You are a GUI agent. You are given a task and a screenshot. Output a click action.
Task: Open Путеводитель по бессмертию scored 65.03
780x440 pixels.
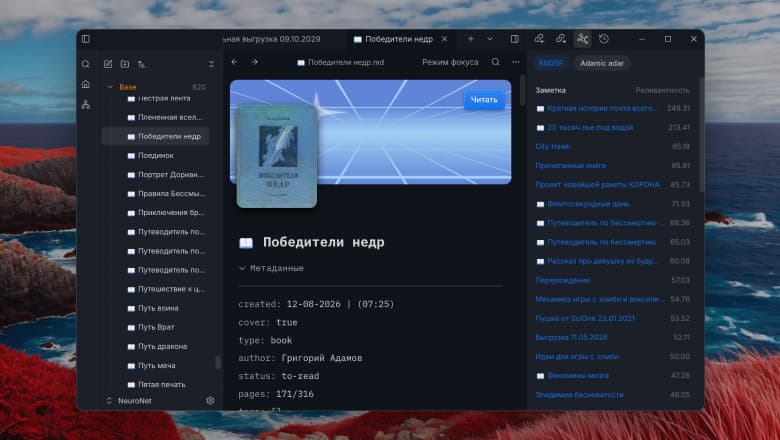(601, 242)
